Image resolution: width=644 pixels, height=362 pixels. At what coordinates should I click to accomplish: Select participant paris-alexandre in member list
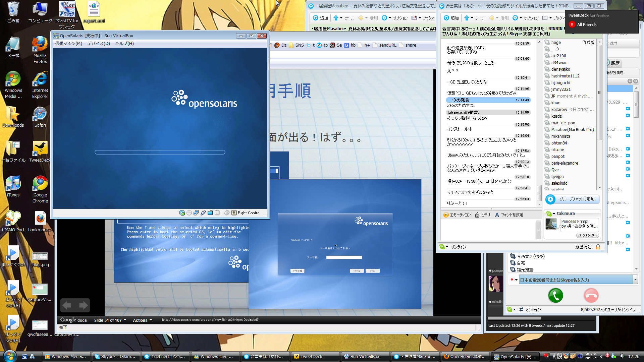pos(565,163)
